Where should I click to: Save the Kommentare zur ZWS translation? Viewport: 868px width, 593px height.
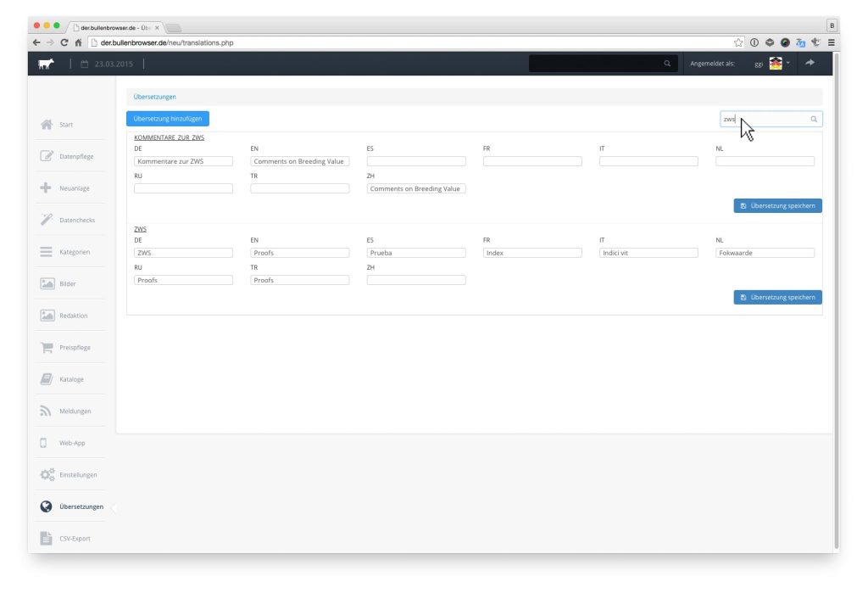coord(777,205)
